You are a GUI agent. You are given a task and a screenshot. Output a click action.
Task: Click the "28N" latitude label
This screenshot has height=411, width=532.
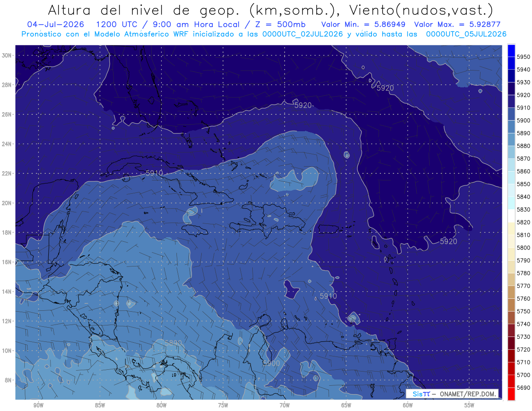point(7,85)
